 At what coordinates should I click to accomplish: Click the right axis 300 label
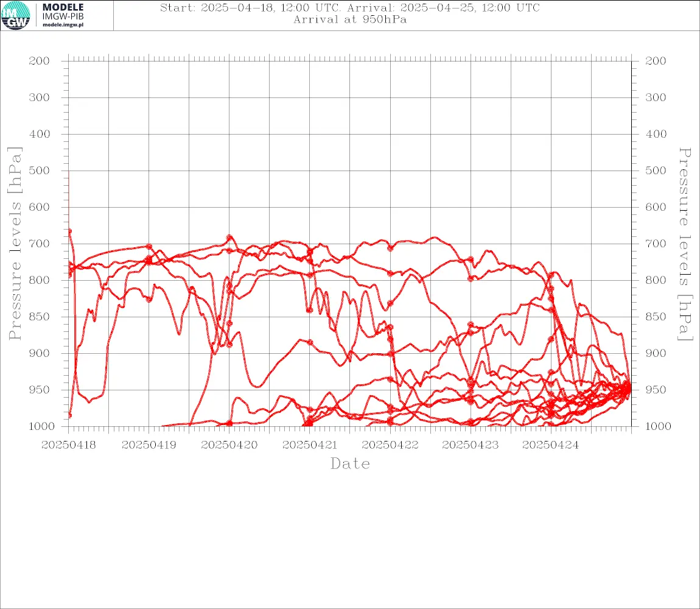pyautogui.click(x=656, y=97)
